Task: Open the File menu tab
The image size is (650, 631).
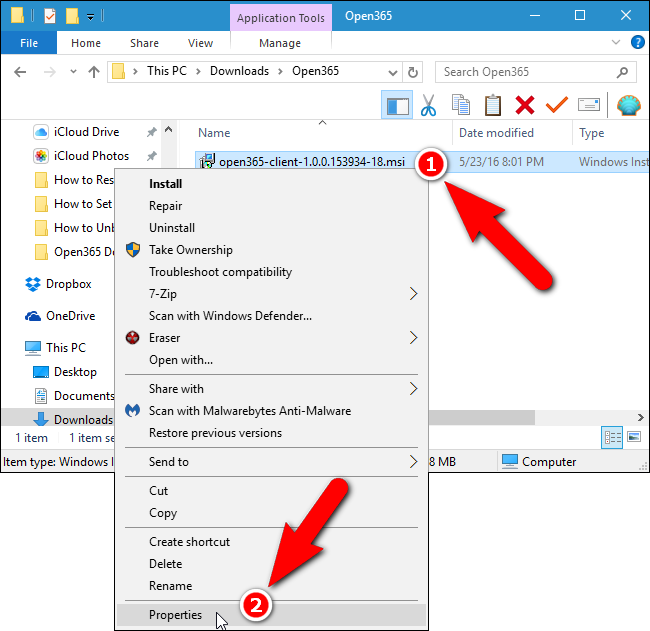Action: [29, 43]
